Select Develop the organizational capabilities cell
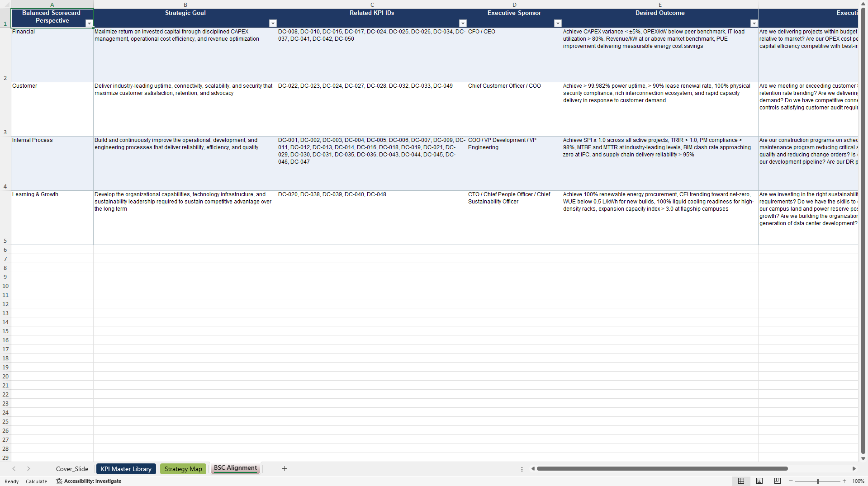868x486 pixels. 185,218
